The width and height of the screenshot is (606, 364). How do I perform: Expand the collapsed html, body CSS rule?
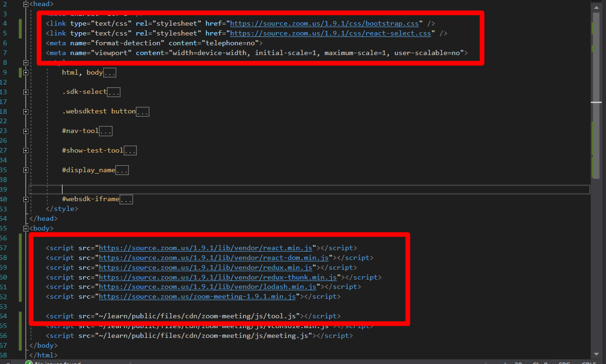26,72
